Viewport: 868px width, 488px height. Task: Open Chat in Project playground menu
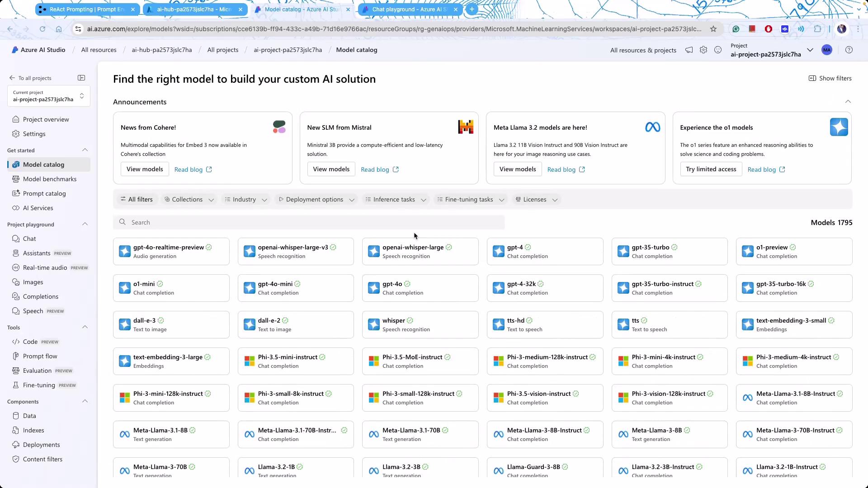(29, 239)
